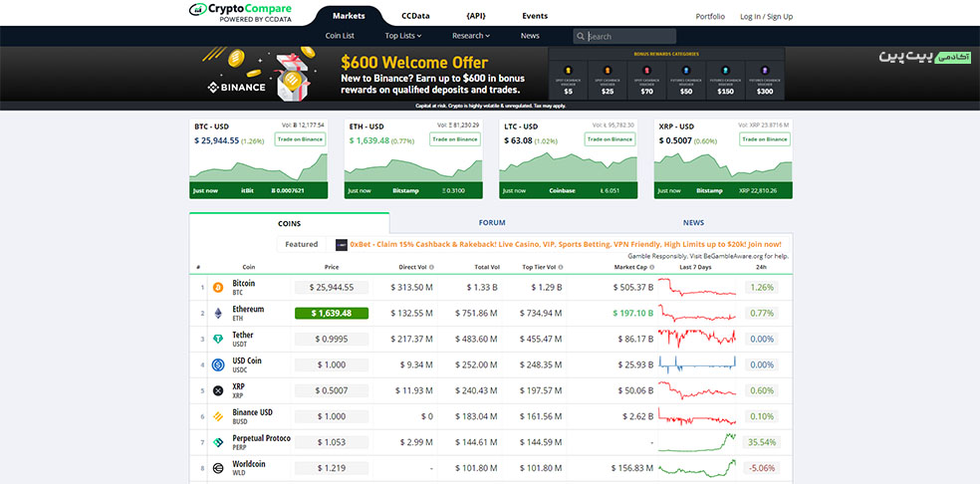Click Ethereum price $ 1,639.48 in table
The height and width of the screenshot is (484, 980).
(332, 314)
